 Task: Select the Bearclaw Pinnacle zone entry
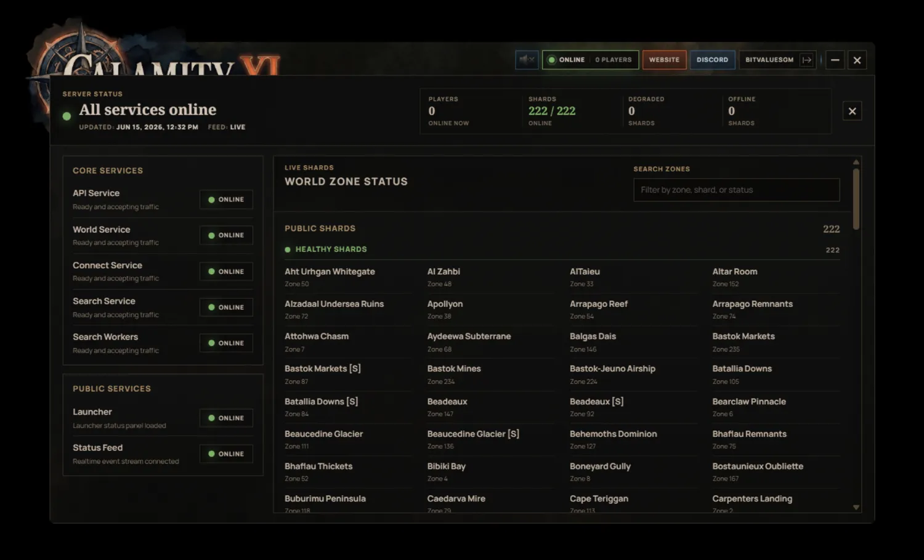[776, 407]
